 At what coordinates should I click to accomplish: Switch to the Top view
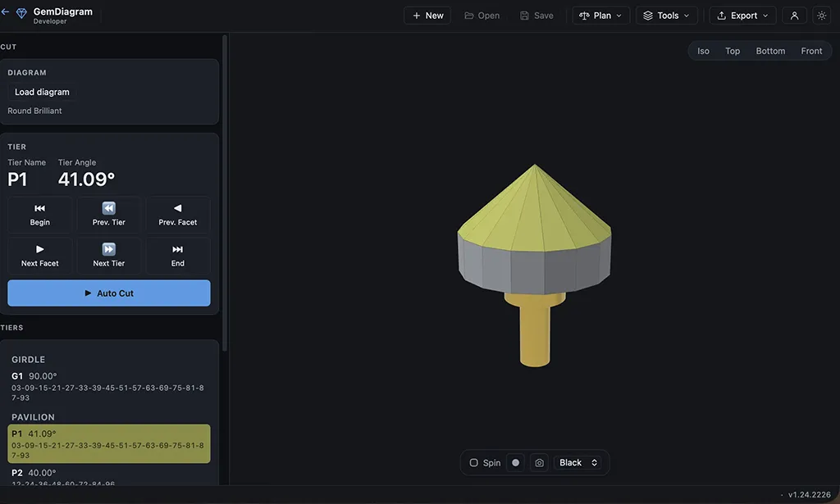pos(733,51)
